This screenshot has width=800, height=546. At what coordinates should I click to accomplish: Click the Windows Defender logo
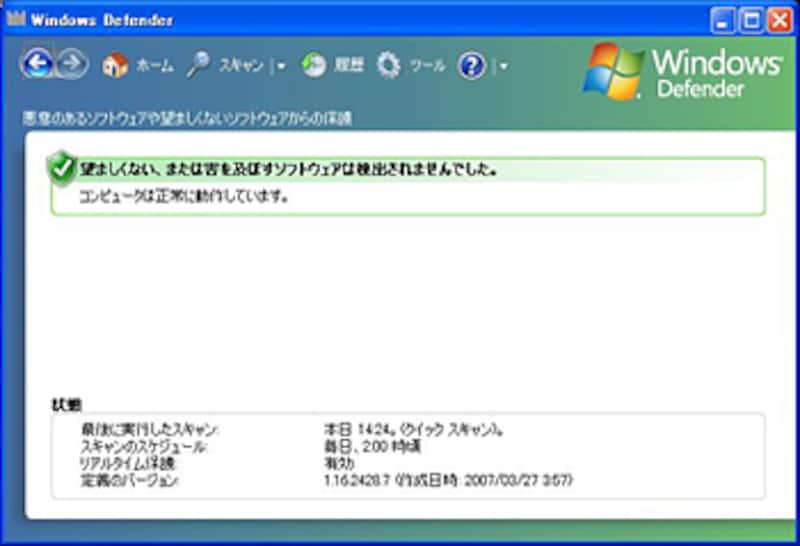pyautogui.click(x=683, y=70)
